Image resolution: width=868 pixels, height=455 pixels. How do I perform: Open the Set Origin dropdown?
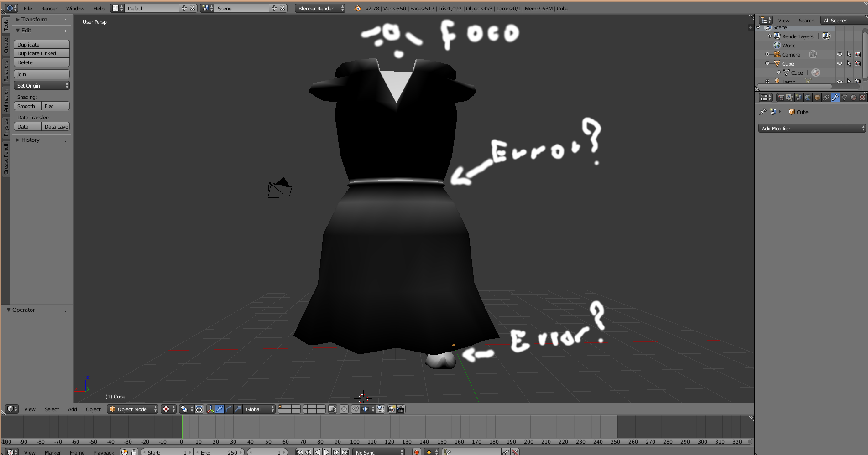(42, 85)
